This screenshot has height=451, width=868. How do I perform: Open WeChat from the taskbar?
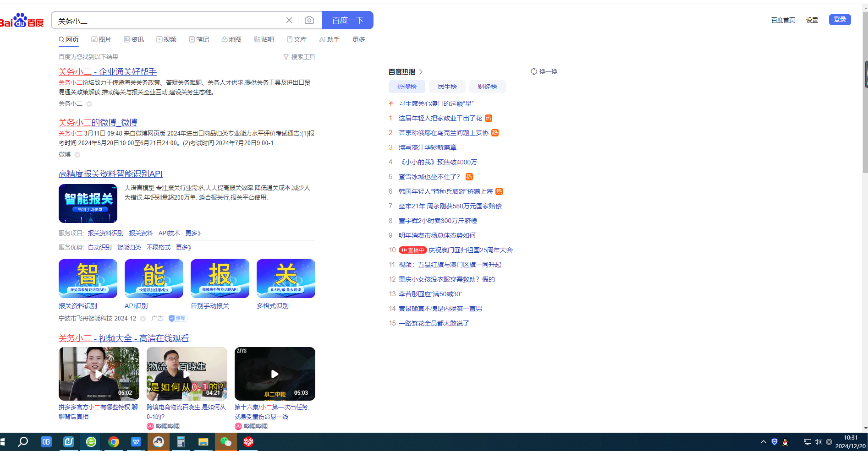(x=226, y=442)
